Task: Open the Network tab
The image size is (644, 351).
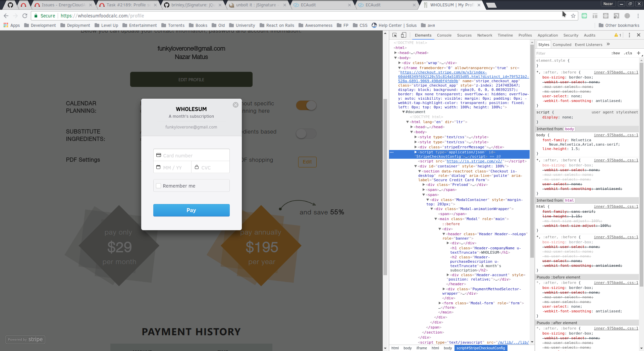Action: [485, 35]
